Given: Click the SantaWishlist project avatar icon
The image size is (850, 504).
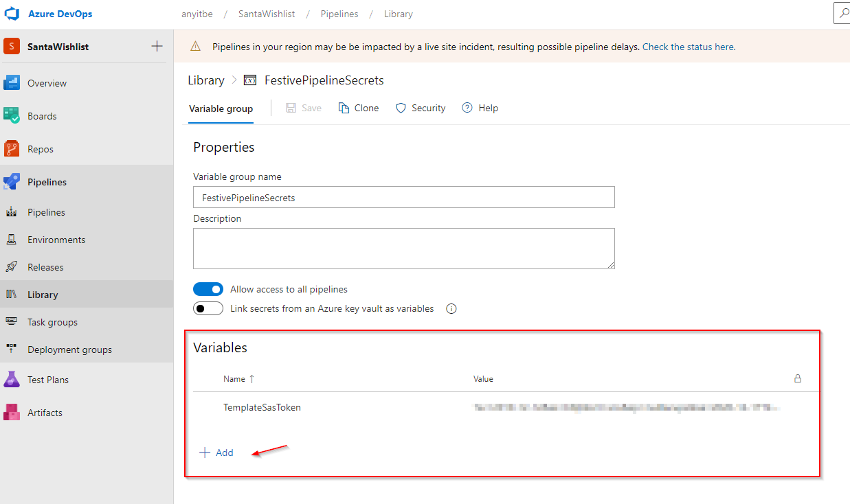Looking at the screenshot, I should (x=12, y=47).
